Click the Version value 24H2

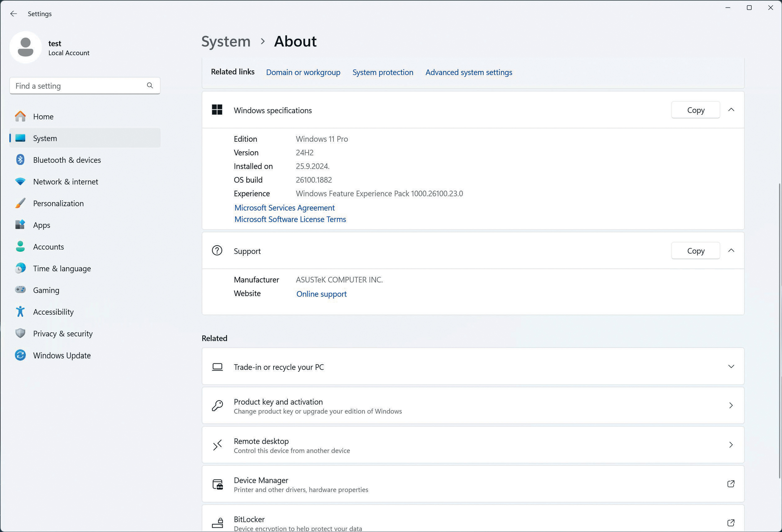305,153
